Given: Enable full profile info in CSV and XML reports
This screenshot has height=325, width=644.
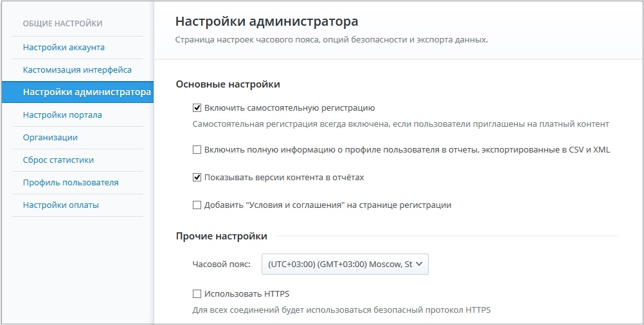Looking at the screenshot, I should tap(197, 150).
